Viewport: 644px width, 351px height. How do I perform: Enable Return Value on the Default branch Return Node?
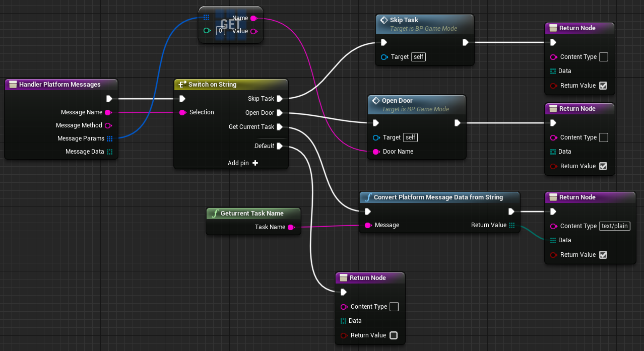point(394,335)
